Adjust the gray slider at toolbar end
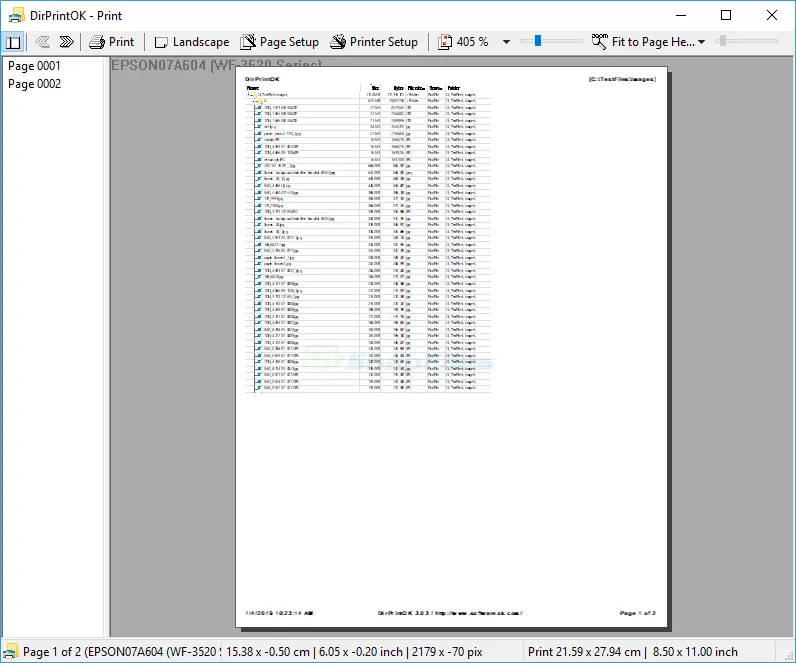Image resolution: width=796 pixels, height=663 pixels. coord(723,41)
